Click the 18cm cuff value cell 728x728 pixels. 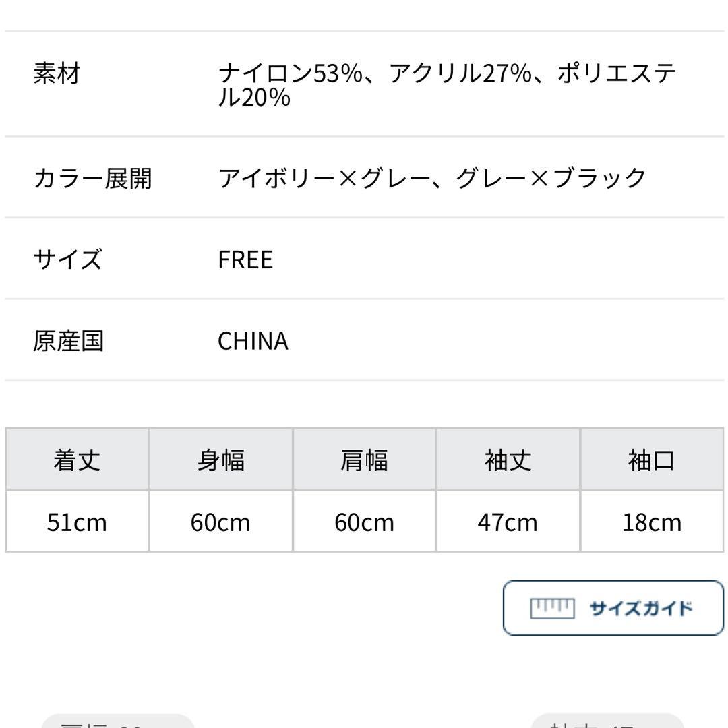click(x=651, y=522)
